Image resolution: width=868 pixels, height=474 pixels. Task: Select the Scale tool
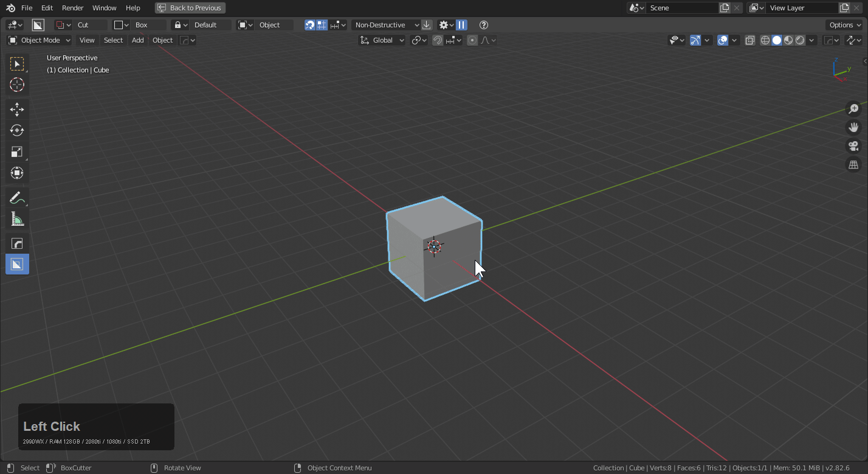pyautogui.click(x=17, y=152)
